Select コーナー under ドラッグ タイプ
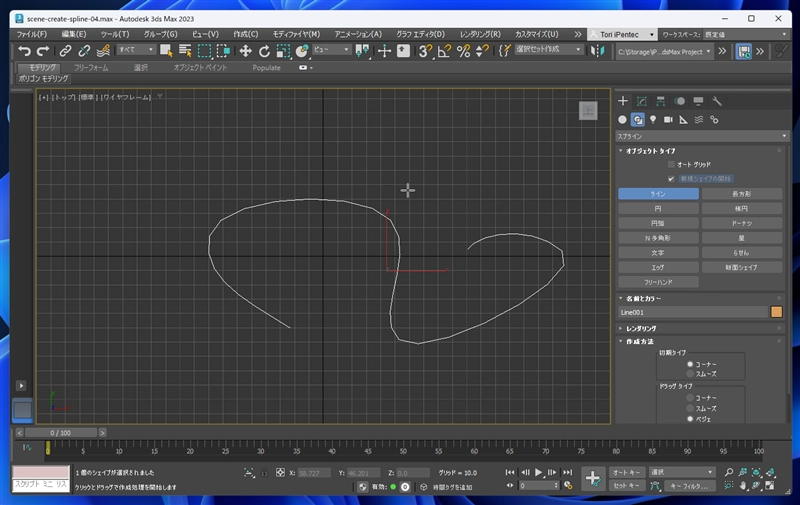800x505 pixels. 690,398
